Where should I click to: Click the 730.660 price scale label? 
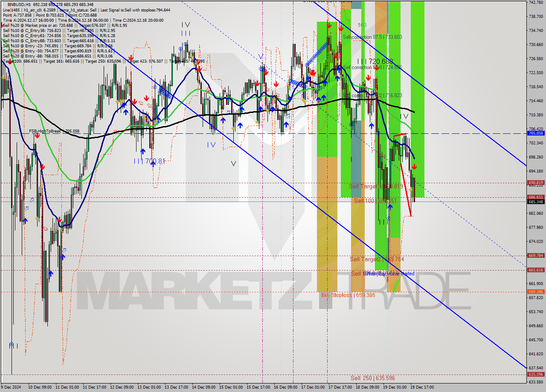coord(536,44)
